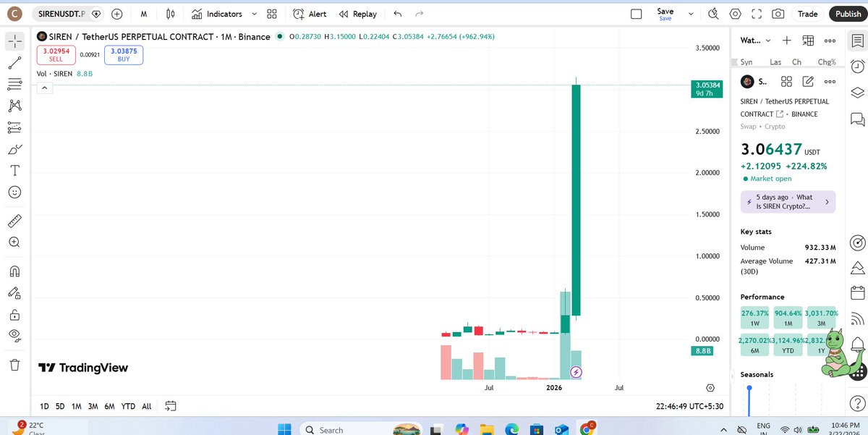The image size is (868, 435).
Task: Expand the manage layouts arrow beside Save
Action: 692,14
